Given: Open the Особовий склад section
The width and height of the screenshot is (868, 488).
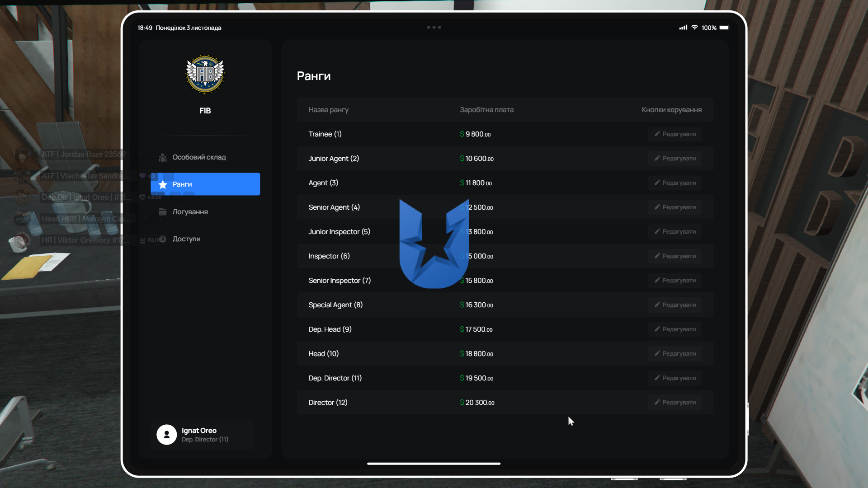Looking at the screenshot, I should click(x=205, y=157).
